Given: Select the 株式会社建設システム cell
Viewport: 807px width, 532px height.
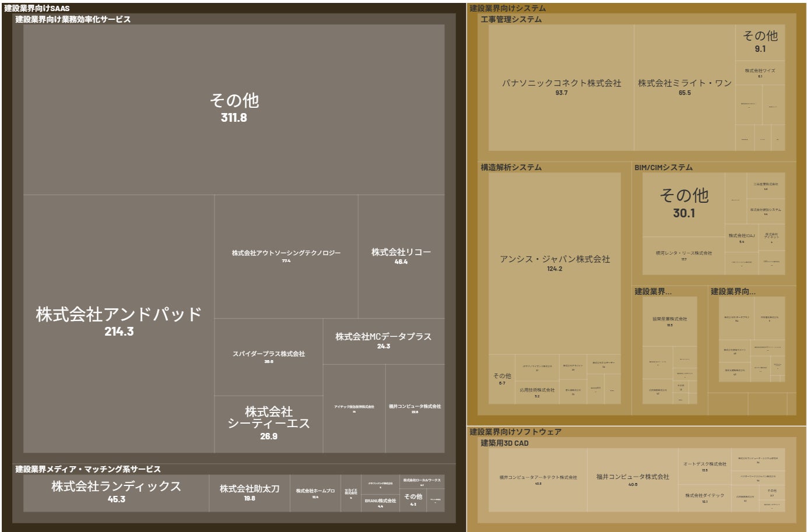Looking at the screenshot, I should [766, 212].
